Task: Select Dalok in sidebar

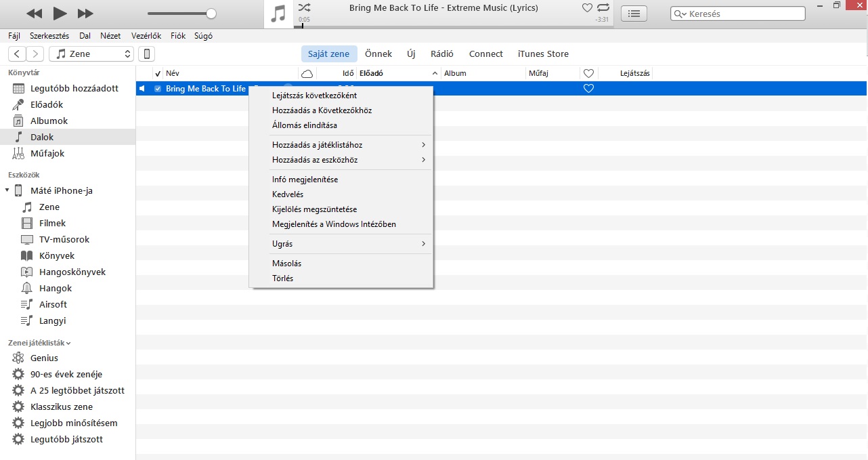Action: click(x=68, y=138)
